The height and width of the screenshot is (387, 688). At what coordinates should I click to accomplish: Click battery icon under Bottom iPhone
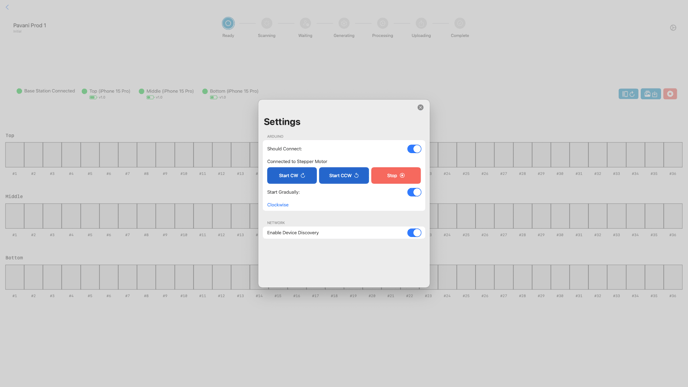213,97
